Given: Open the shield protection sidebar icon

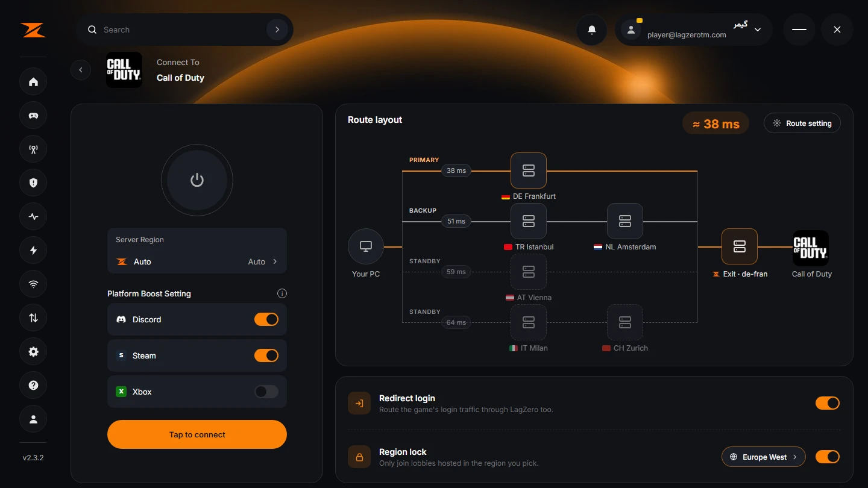Looking at the screenshot, I should point(33,183).
